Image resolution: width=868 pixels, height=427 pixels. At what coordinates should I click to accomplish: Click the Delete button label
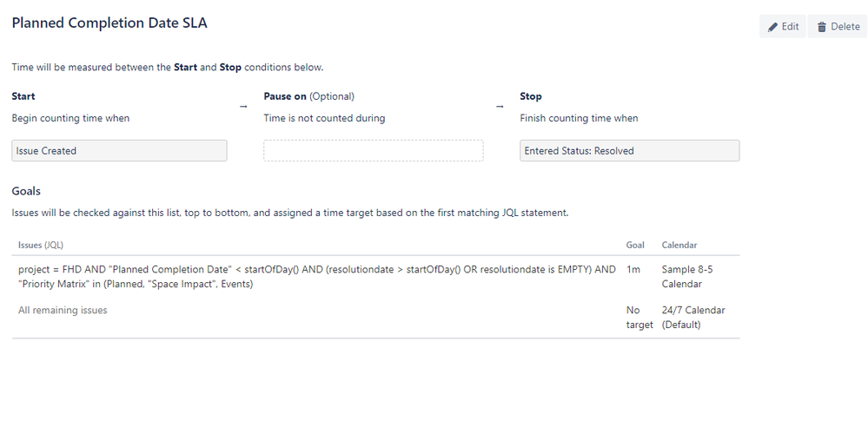(x=845, y=27)
